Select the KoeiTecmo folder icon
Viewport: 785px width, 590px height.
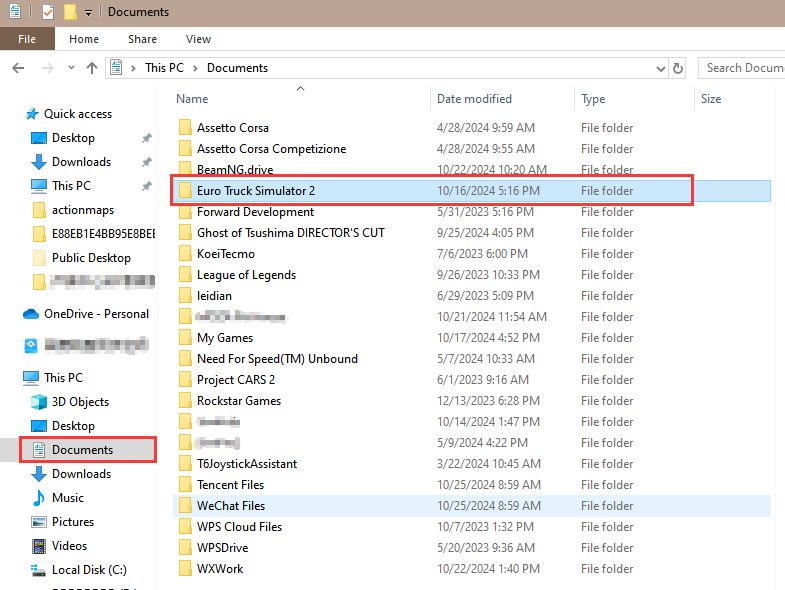coord(185,254)
